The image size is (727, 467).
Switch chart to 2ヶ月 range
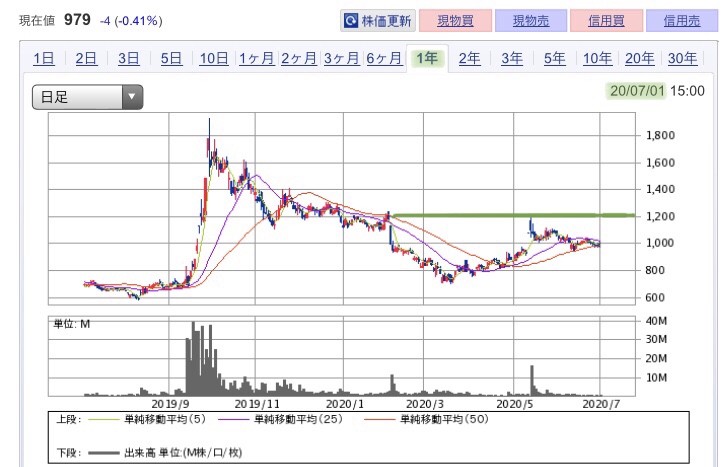[299, 58]
